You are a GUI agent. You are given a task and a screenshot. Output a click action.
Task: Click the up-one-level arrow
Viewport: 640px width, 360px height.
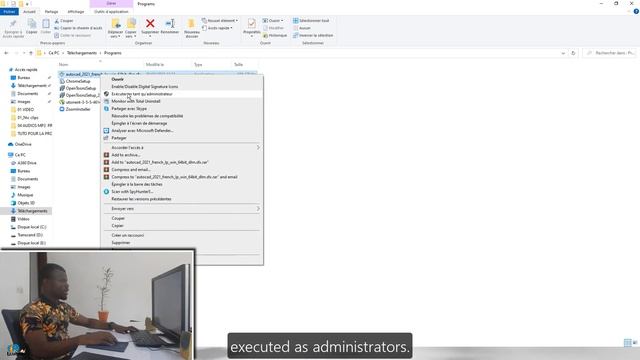coord(31,53)
